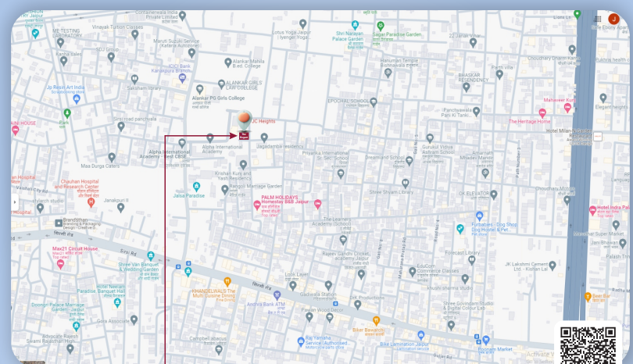
Task: Open the Brandsthan Branding & Packaging icon
Action: [x=59, y=223]
